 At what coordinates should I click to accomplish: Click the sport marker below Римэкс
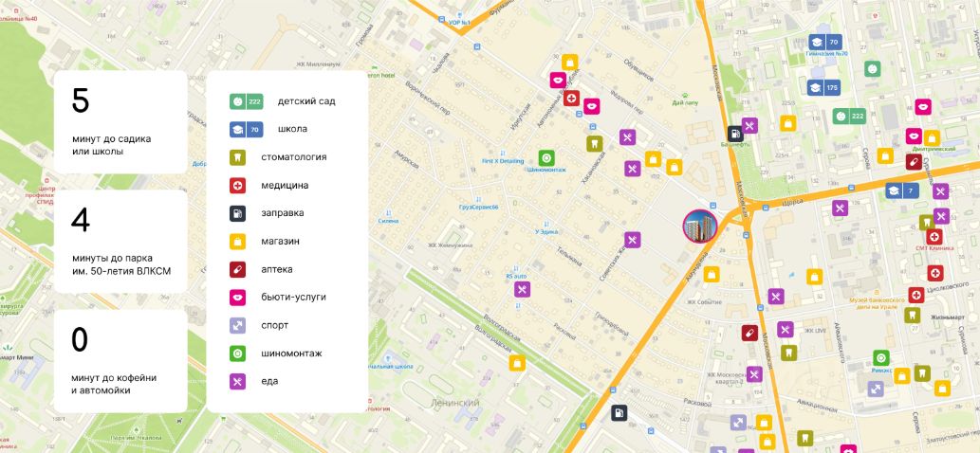pos(876,389)
